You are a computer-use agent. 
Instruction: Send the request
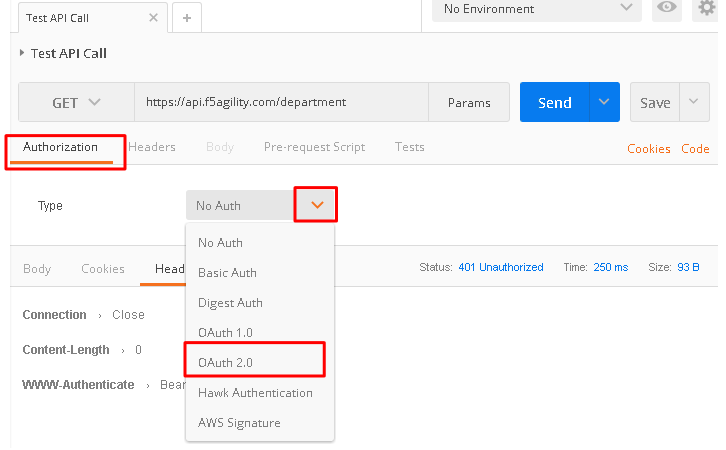coord(555,102)
